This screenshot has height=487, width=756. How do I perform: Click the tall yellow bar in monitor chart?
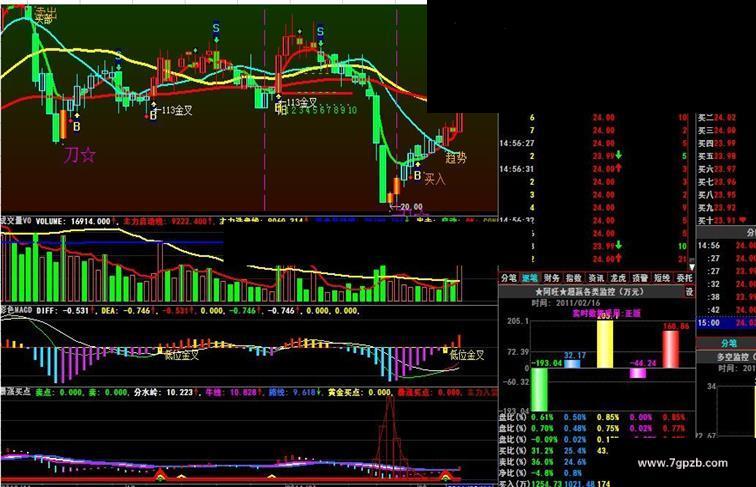coord(605,344)
